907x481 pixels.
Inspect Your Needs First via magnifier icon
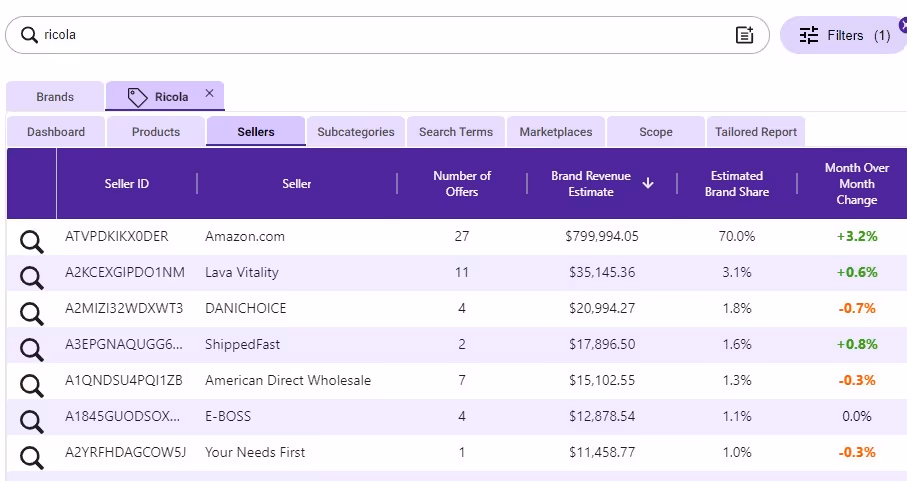pos(32,458)
